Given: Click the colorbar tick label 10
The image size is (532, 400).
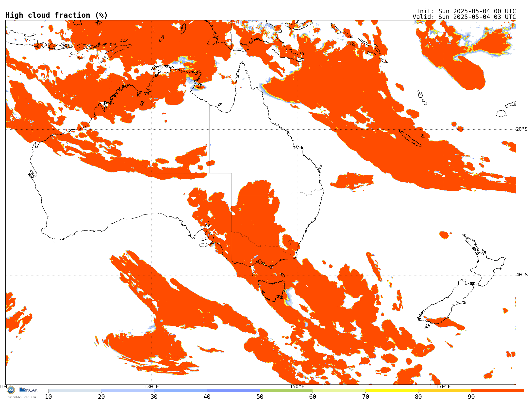Looking at the screenshot, I should pyautogui.click(x=49, y=397).
